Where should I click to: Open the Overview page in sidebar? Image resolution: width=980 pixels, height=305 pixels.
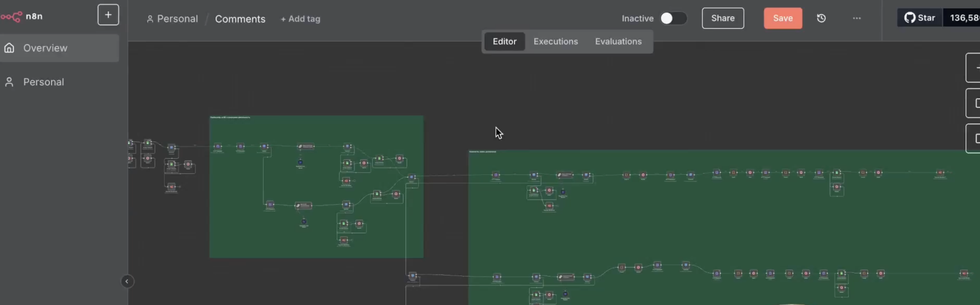coord(59,48)
